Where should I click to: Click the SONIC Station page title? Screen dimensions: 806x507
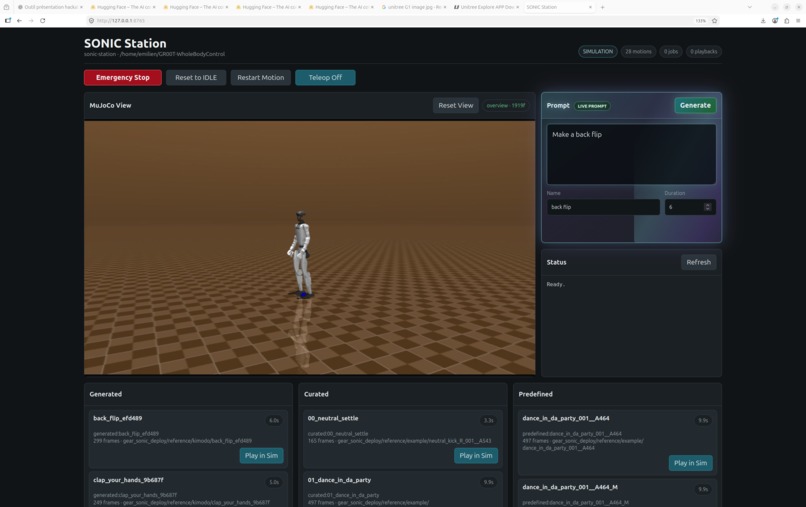click(x=125, y=43)
